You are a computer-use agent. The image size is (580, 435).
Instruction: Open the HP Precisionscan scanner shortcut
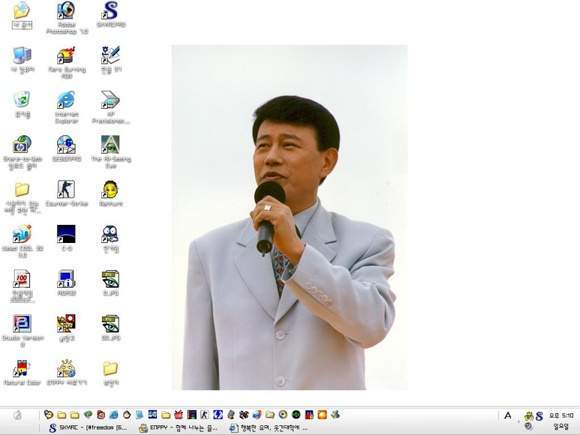(x=110, y=100)
